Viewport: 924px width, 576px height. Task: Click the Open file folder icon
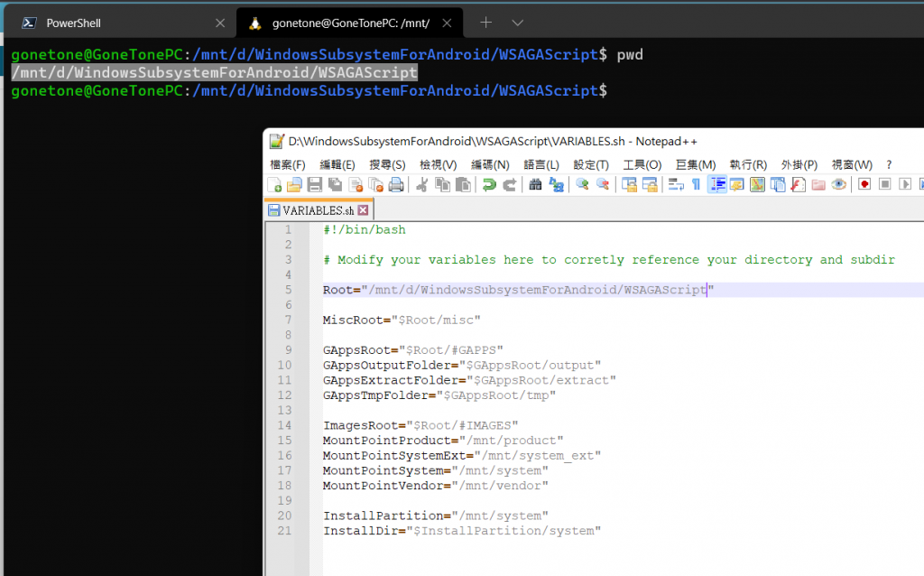point(294,185)
